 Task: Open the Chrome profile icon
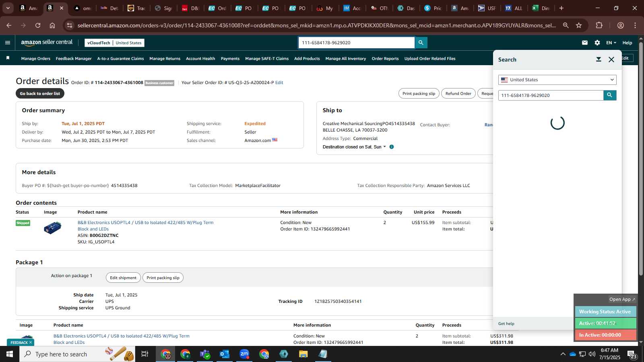click(621, 25)
